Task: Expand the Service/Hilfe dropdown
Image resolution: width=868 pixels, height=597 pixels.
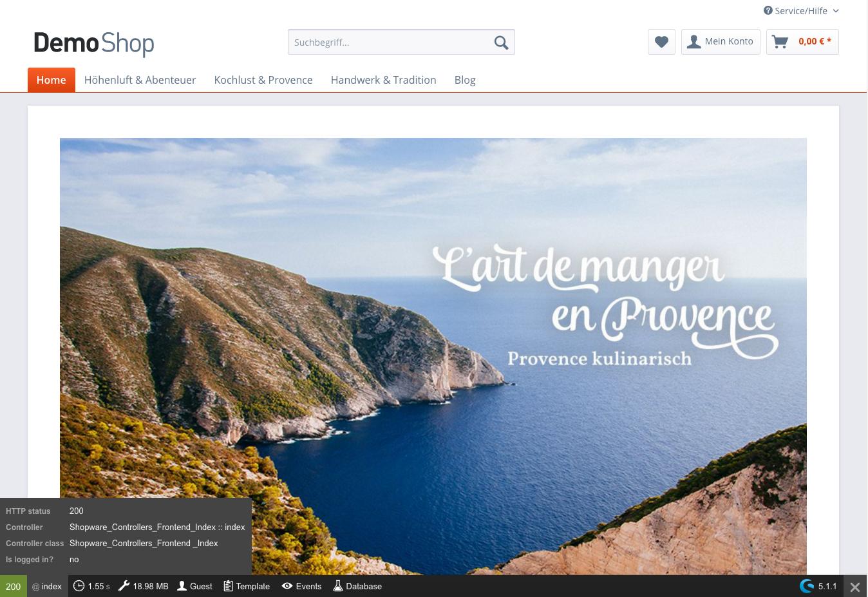Action: (x=801, y=11)
